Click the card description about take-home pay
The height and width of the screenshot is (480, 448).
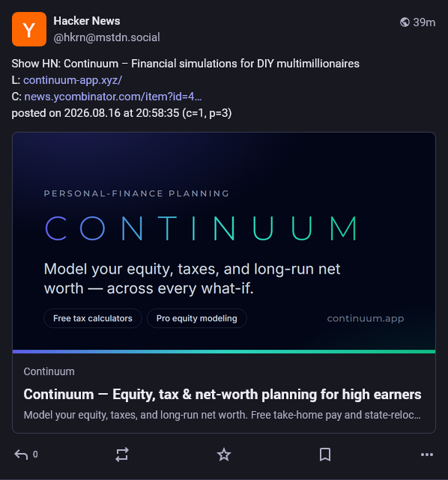click(222, 415)
